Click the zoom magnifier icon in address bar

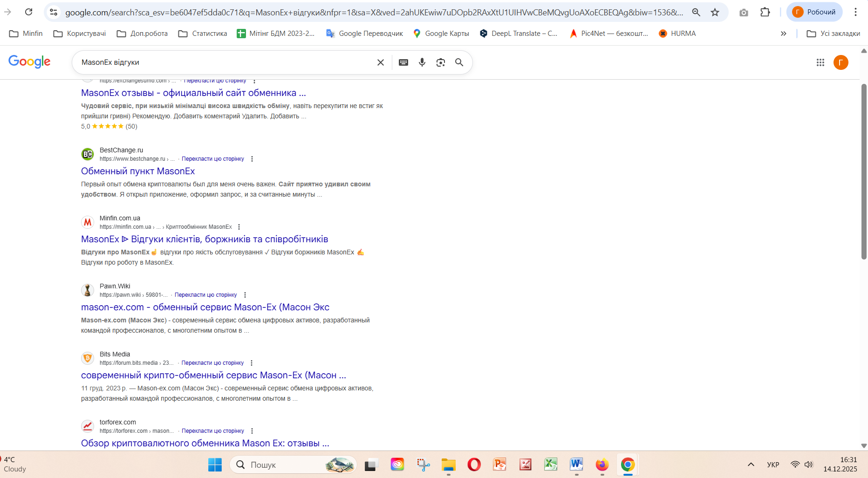click(696, 12)
